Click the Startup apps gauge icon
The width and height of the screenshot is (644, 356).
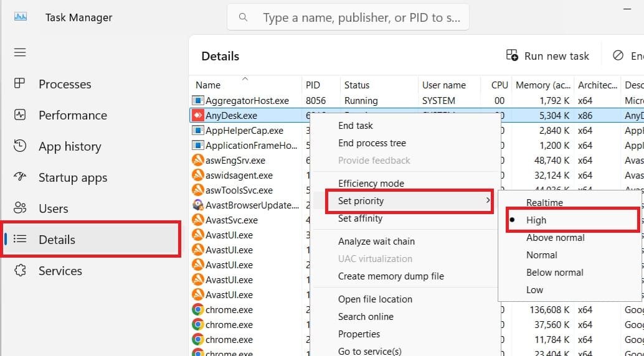[x=20, y=177]
